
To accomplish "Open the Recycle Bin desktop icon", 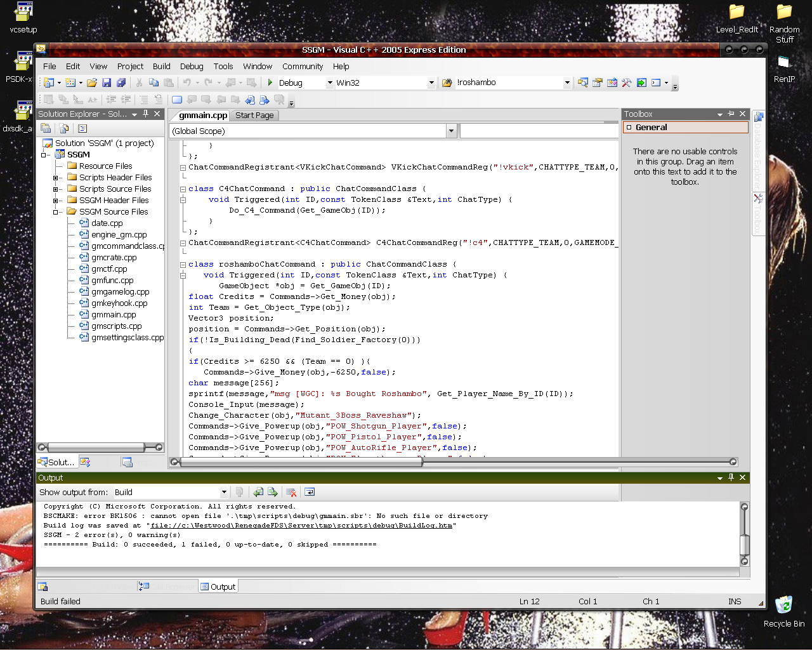I will tap(784, 605).
